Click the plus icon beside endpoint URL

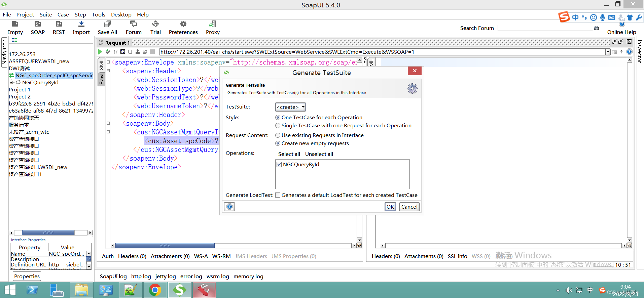(622, 52)
